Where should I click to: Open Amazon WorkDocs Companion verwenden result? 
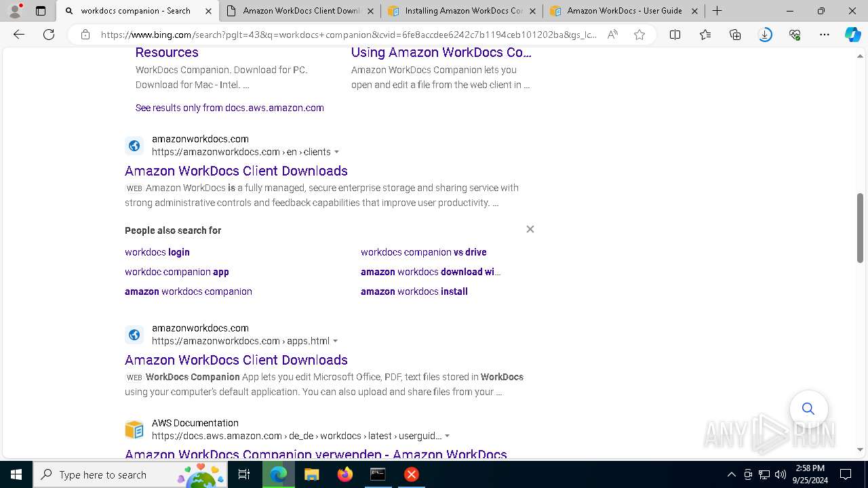tap(316, 453)
